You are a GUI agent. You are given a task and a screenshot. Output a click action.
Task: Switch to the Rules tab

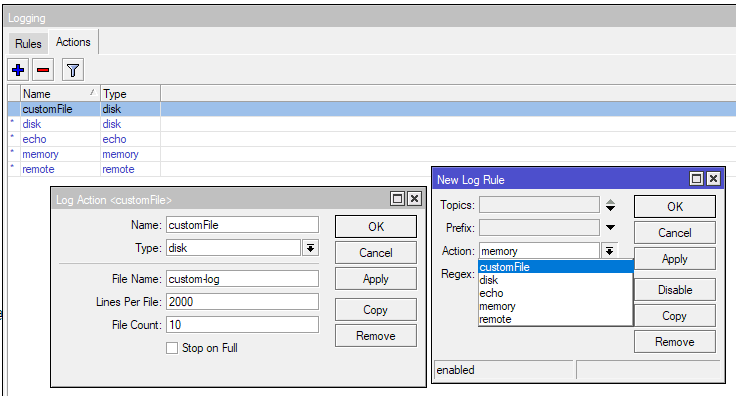(28, 44)
